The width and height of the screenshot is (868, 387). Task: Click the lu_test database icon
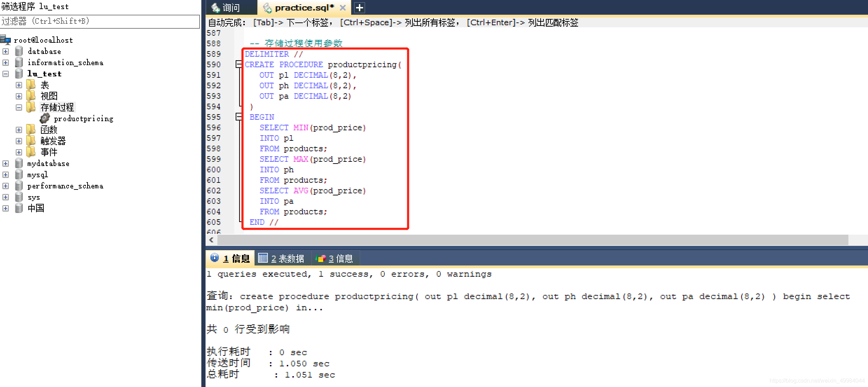[19, 74]
